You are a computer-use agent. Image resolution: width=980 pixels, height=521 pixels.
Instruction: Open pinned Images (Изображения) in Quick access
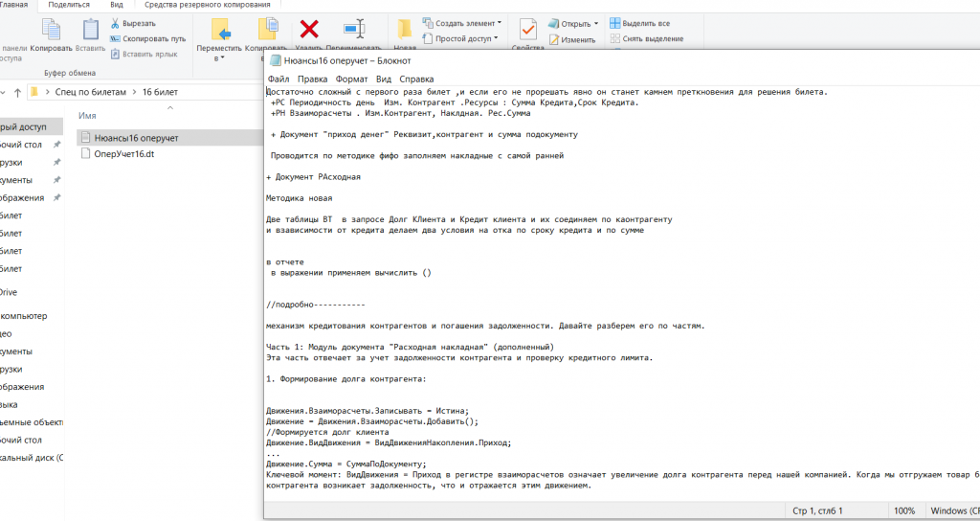tap(22, 197)
